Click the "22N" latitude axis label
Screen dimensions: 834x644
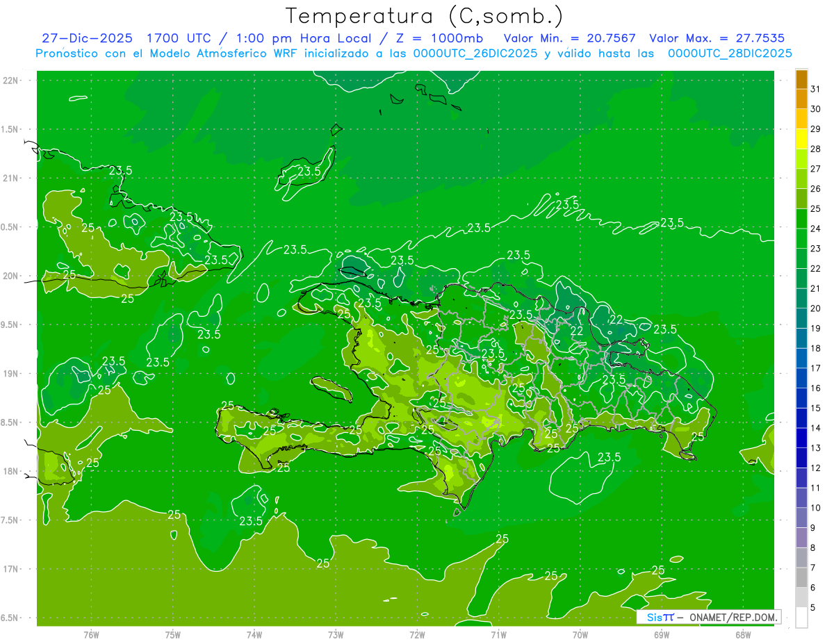pyautogui.click(x=10, y=81)
